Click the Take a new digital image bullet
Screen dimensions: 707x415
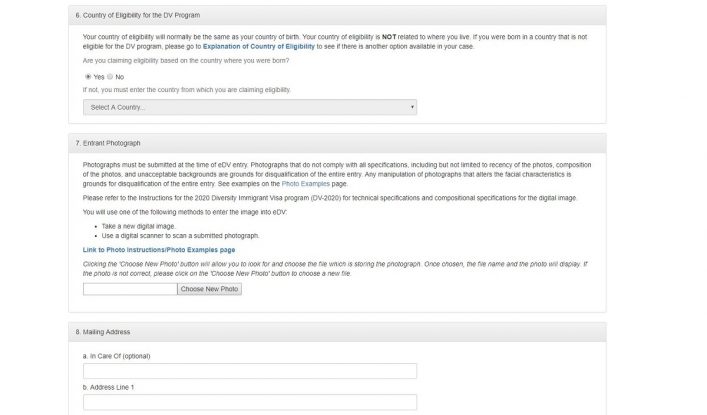pyautogui.click(x=138, y=226)
